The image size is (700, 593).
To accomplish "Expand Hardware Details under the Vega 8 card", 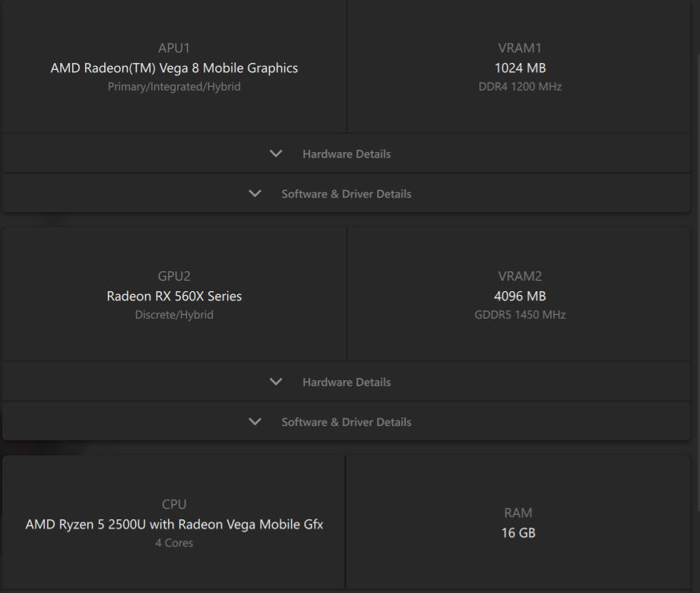I will pyautogui.click(x=347, y=154).
